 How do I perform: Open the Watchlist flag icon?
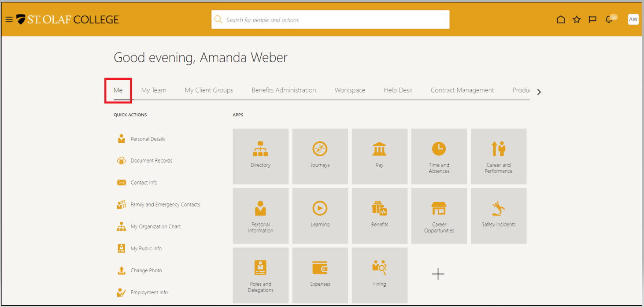tap(592, 19)
